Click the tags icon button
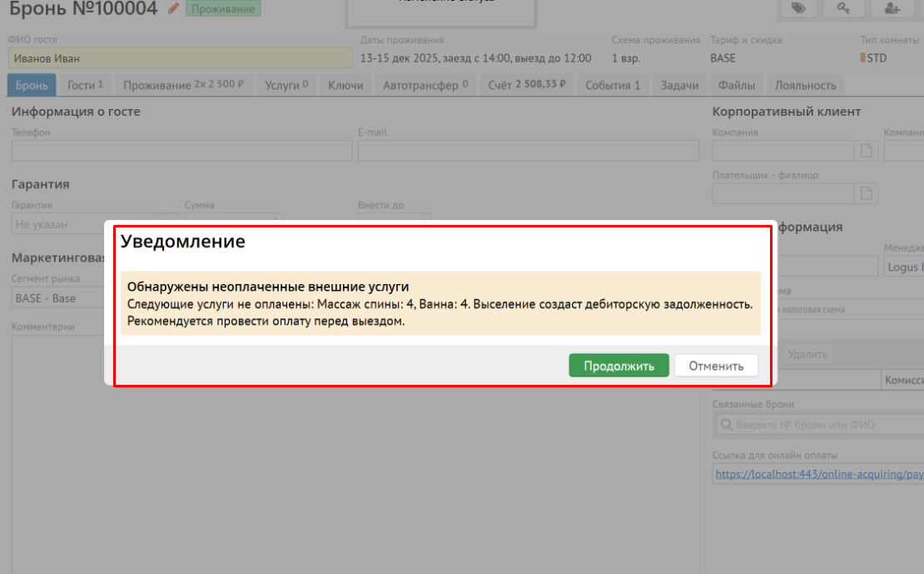This screenshot has width=924, height=574. tap(798, 8)
